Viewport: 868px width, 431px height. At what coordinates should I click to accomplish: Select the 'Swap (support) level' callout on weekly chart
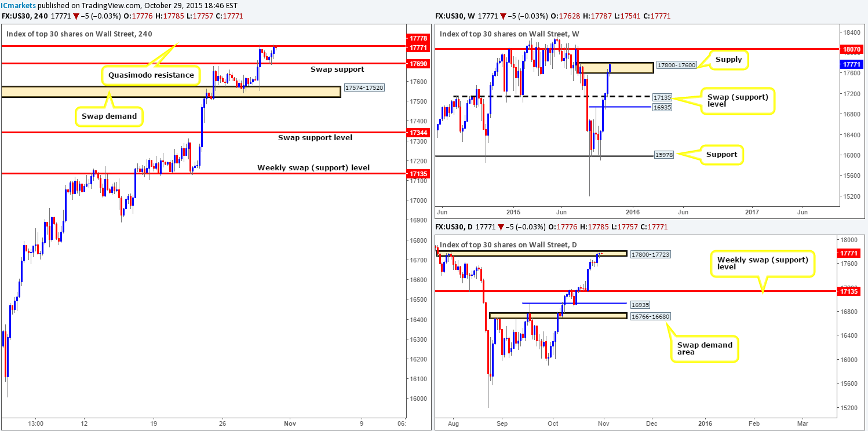point(736,101)
